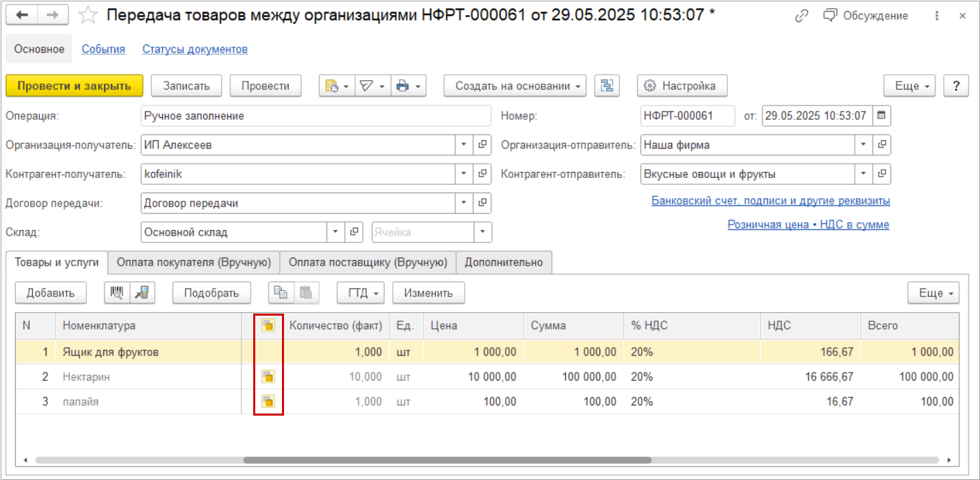Open Дополнительно tab

504,262
